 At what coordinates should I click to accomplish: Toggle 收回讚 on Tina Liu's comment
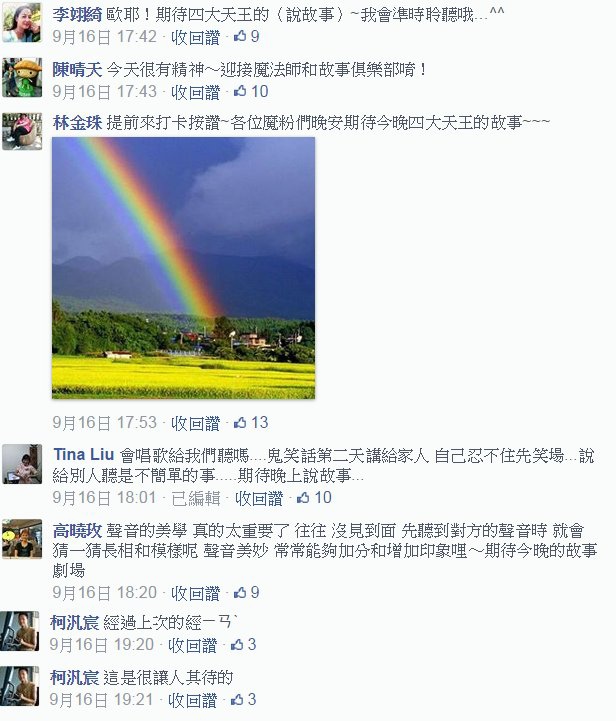pos(259,498)
